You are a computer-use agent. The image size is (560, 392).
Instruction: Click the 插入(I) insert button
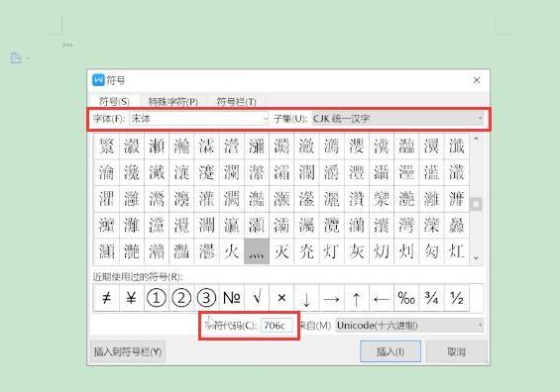click(x=391, y=351)
